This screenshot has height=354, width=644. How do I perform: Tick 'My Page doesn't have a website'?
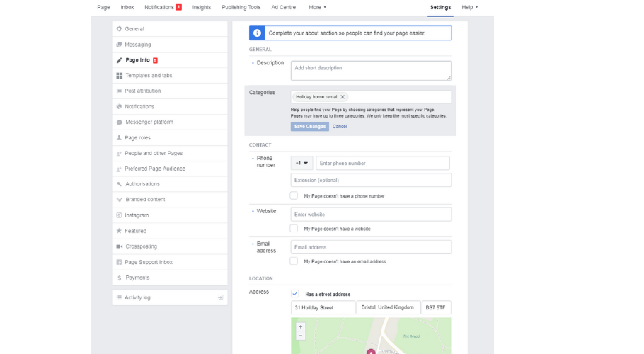point(294,229)
